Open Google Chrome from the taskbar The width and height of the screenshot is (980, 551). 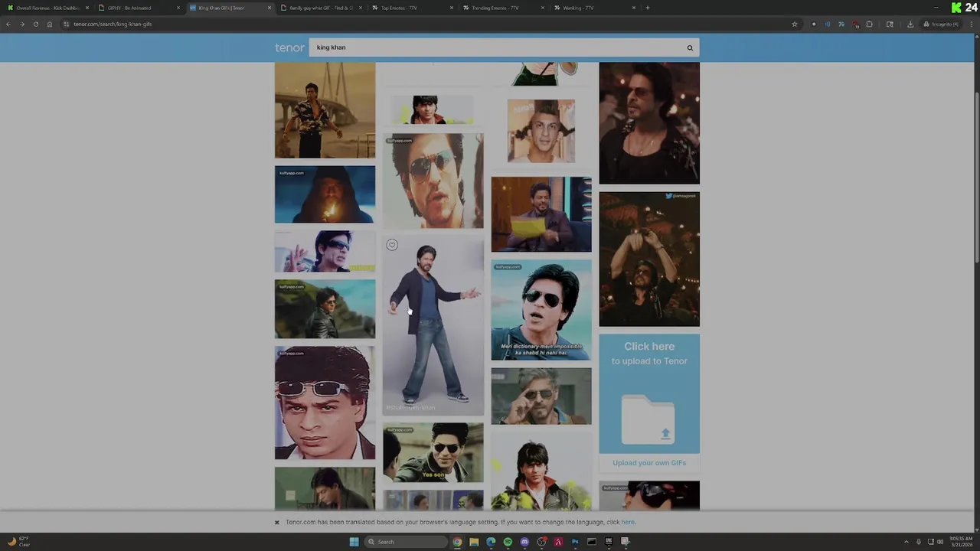tap(457, 542)
